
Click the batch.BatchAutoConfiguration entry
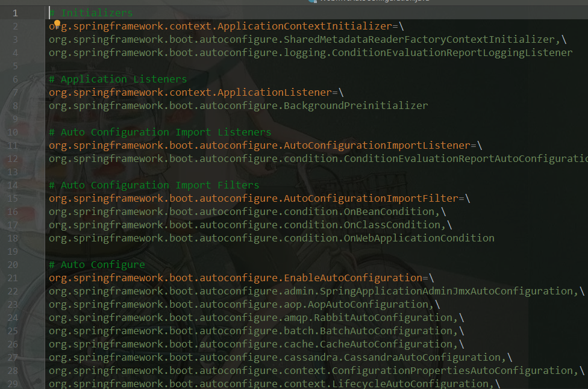coord(257,331)
